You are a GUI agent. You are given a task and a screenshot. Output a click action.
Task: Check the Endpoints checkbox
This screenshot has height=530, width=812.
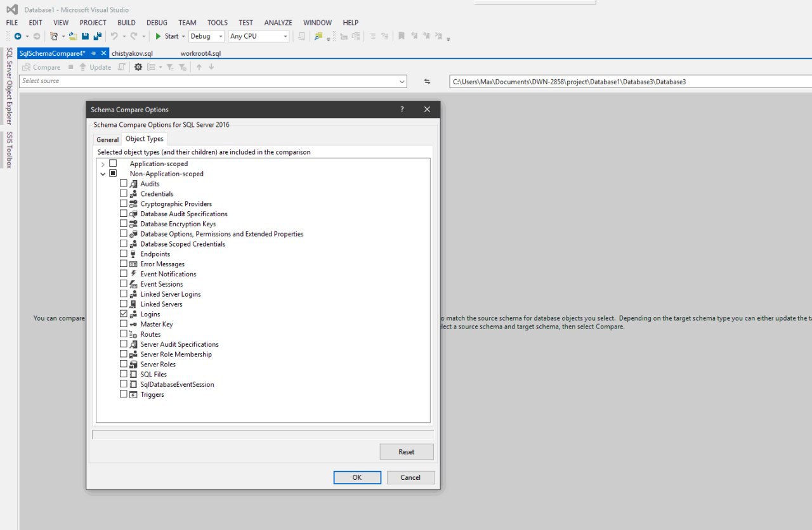click(x=124, y=254)
